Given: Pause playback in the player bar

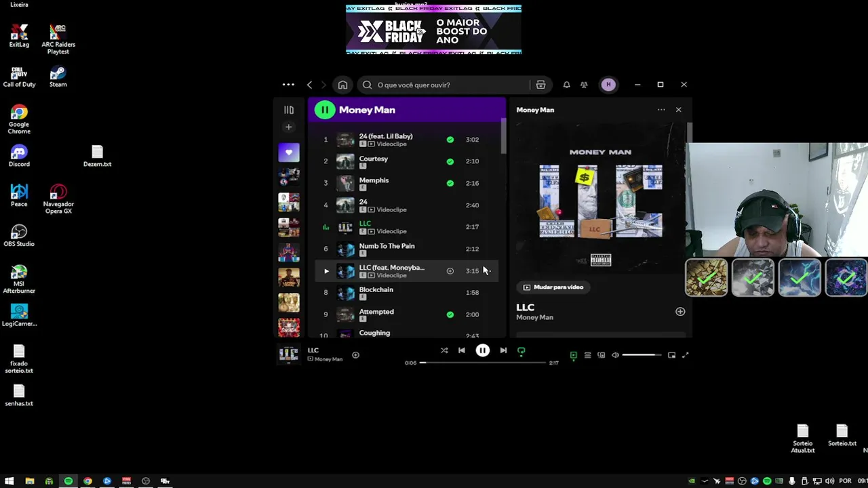Looking at the screenshot, I should coord(482,350).
